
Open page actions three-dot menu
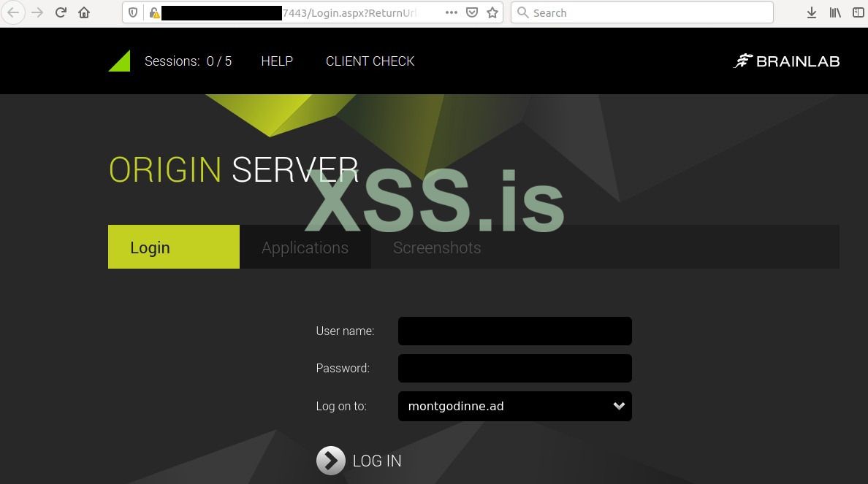coord(451,12)
